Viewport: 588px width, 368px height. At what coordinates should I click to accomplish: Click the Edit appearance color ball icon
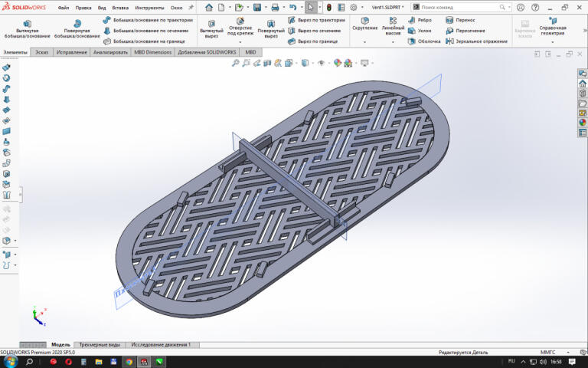coord(338,63)
